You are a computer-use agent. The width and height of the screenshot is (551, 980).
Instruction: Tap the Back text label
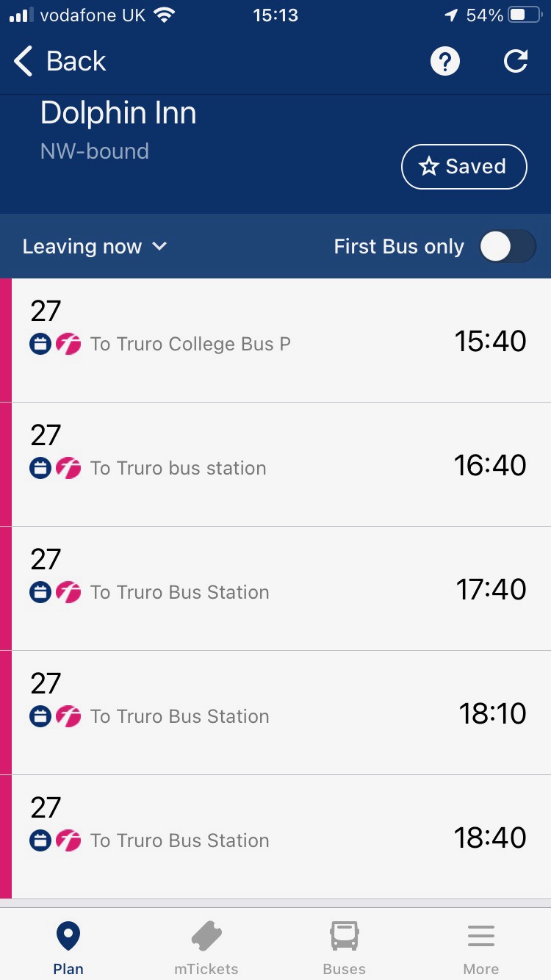tap(76, 62)
